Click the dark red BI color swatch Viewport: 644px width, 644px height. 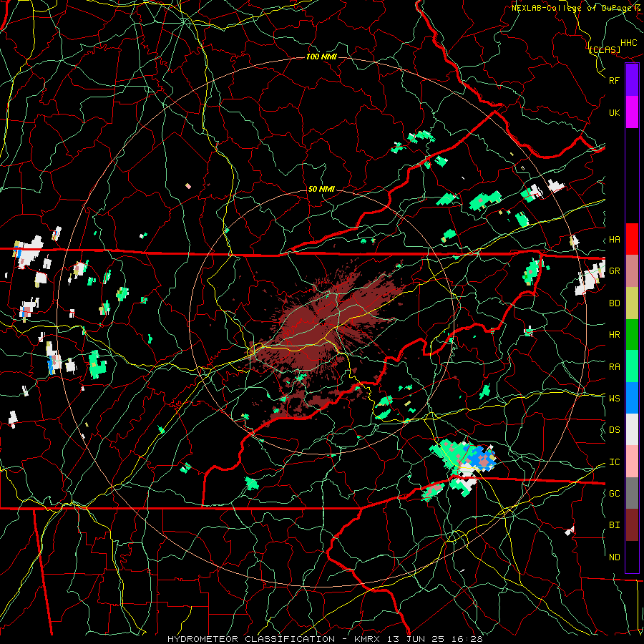[632, 525]
